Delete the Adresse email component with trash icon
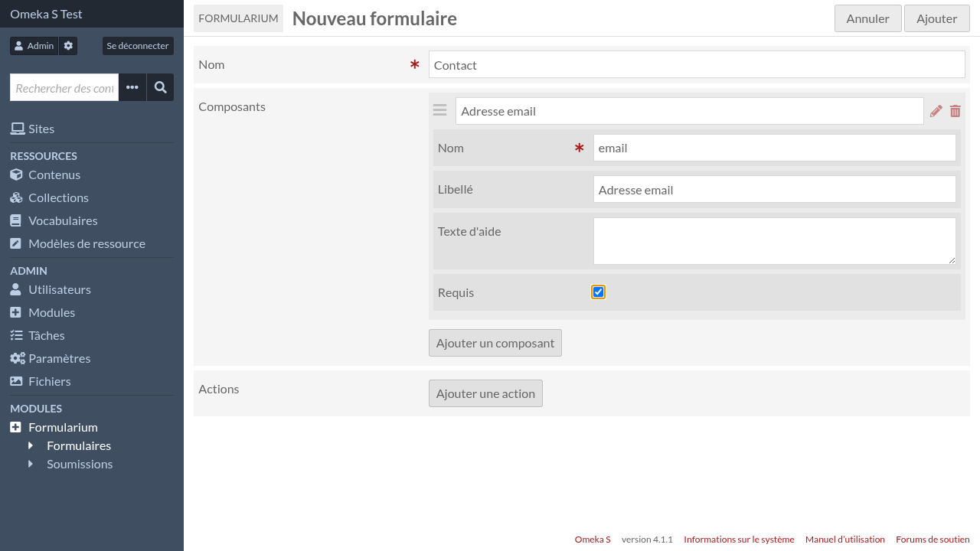The width and height of the screenshot is (980, 551). click(x=955, y=111)
